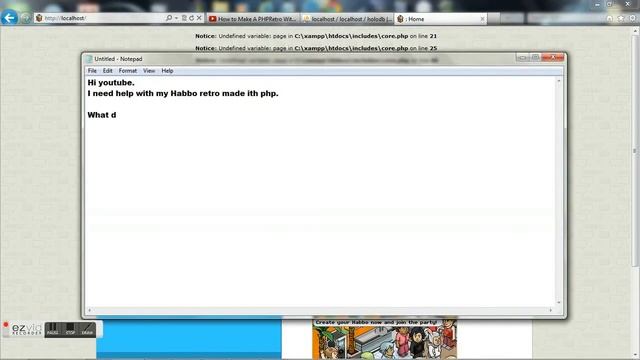Click the 'Undefined variable' notice on line 21
This screenshot has height=360, width=640.
(x=316, y=36)
